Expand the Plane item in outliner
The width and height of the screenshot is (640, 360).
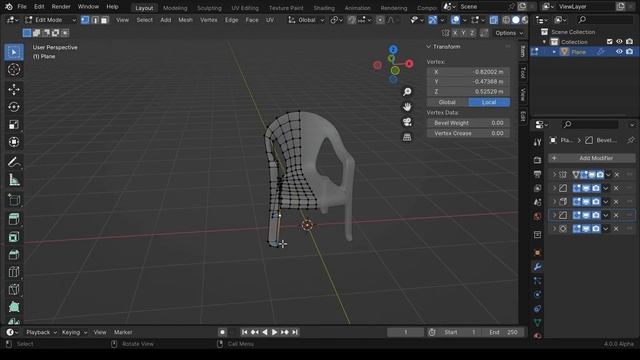point(554,52)
